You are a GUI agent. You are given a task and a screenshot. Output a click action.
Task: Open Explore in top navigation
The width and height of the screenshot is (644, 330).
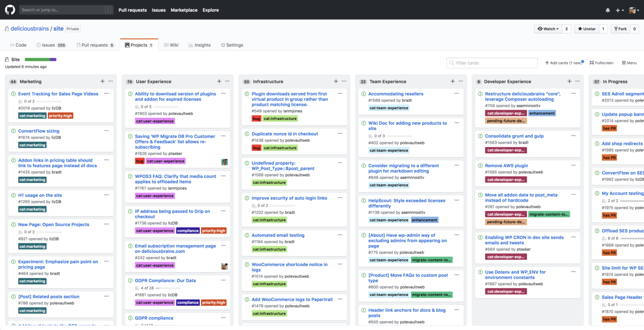pos(211,10)
